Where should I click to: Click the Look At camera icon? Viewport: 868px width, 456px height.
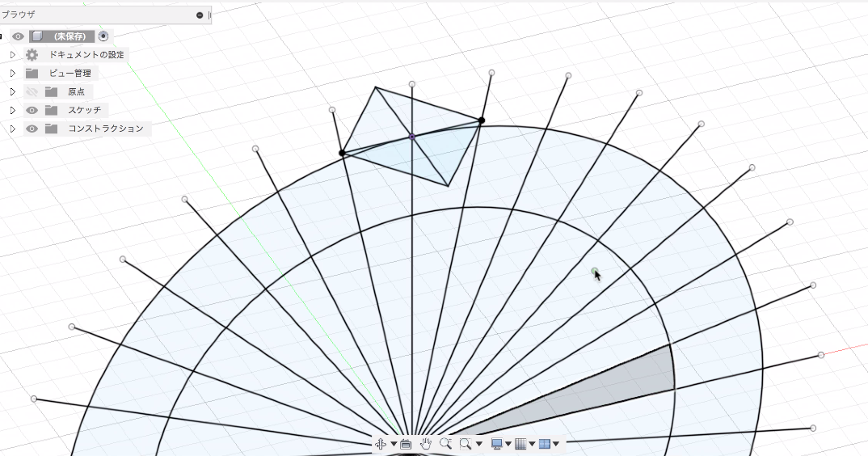click(406, 444)
